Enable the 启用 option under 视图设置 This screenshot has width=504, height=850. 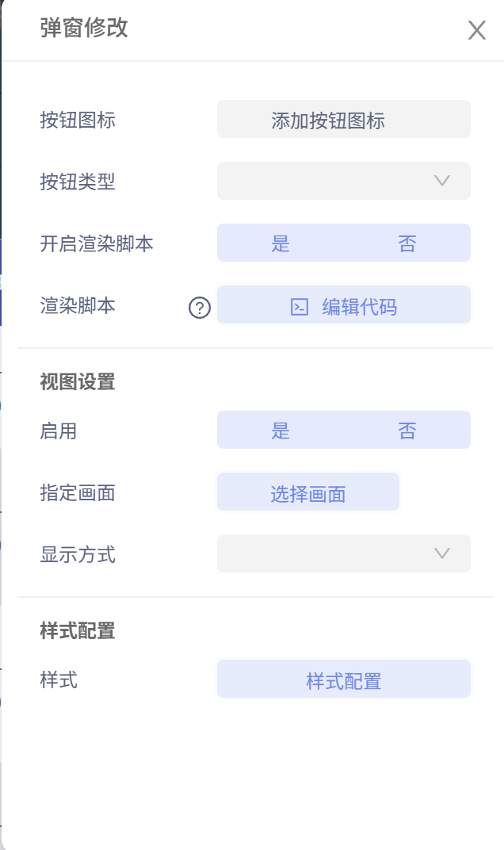(x=280, y=429)
